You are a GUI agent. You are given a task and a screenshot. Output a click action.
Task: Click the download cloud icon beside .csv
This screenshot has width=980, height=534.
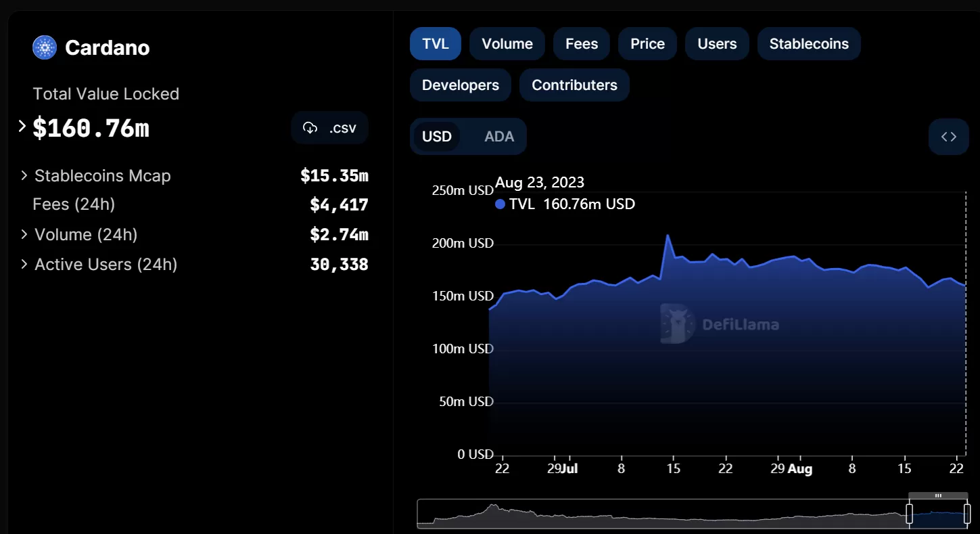coord(310,128)
